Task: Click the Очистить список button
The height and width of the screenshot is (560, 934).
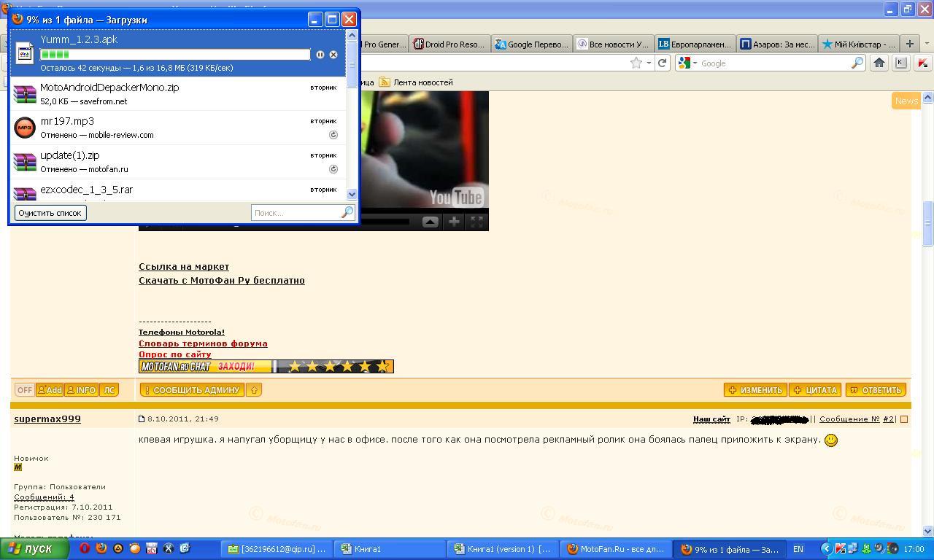Action: pyautogui.click(x=50, y=213)
